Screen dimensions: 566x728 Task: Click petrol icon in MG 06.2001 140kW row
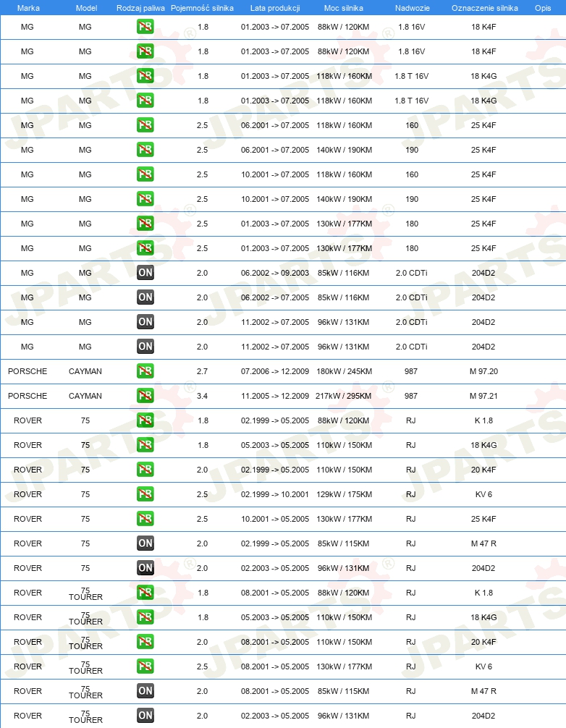pyautogui.click(x=145, y=150)
